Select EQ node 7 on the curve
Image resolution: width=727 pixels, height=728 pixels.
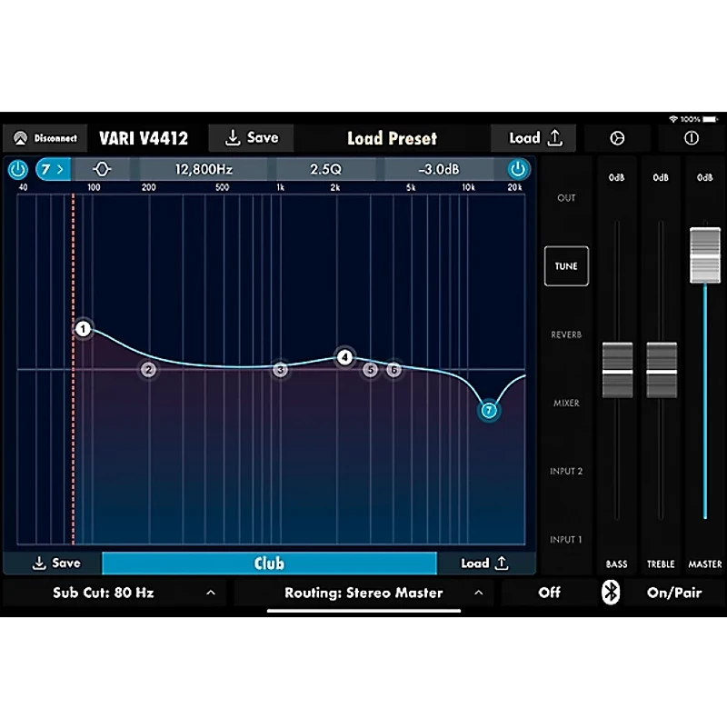(489, 411)
